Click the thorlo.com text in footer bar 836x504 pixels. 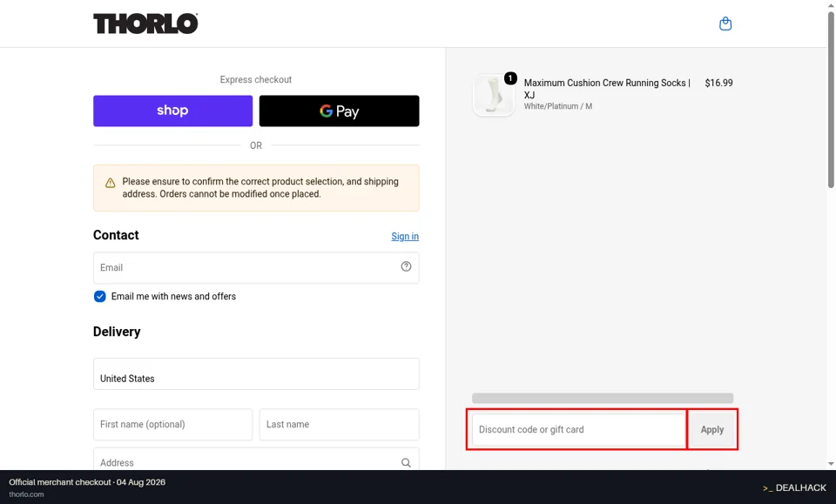(26, 494)
